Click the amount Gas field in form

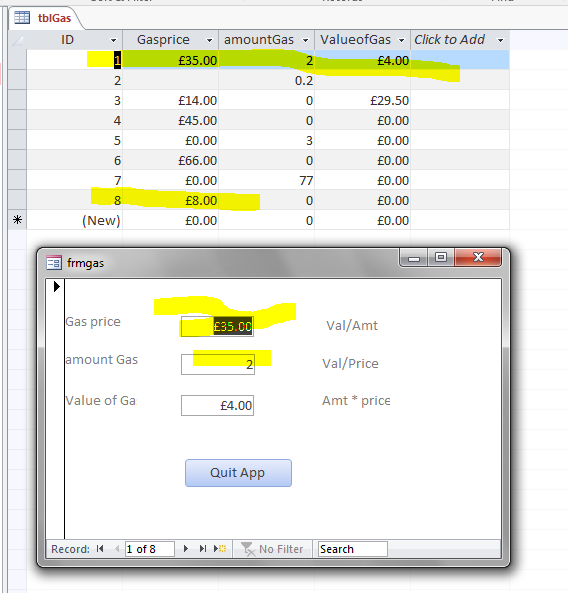[218, 364]
